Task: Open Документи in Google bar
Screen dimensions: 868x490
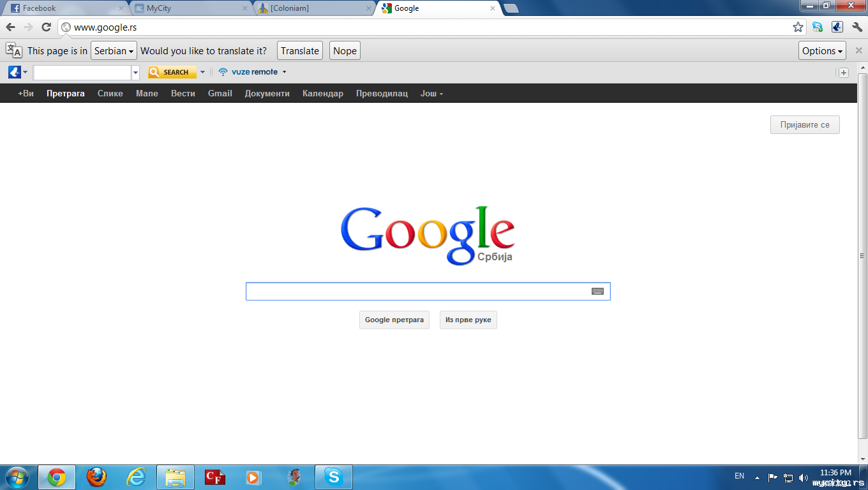Action: 267,93
